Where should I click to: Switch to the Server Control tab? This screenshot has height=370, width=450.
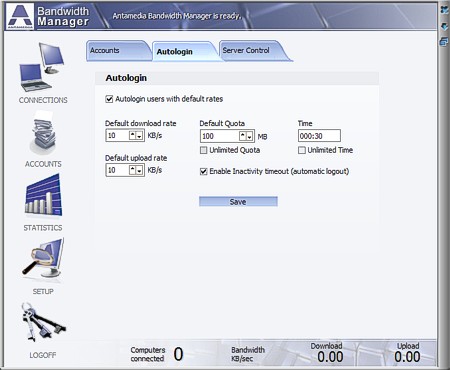coord(253,51)
